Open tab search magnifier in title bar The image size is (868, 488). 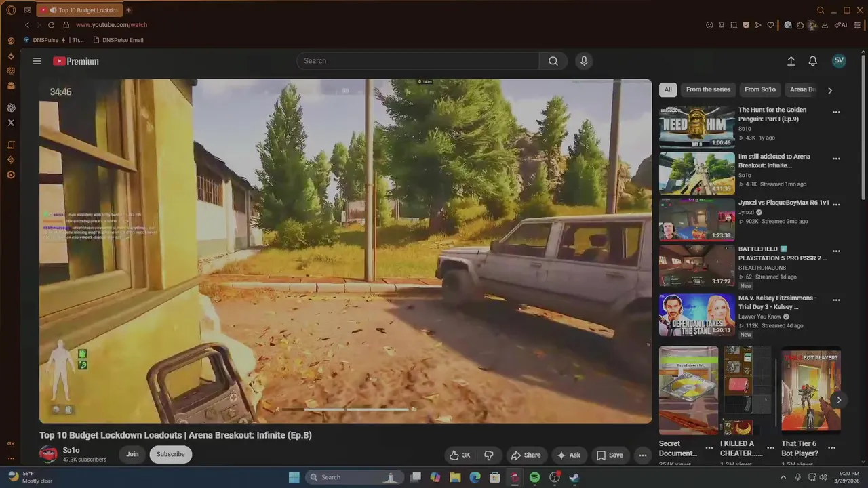[x=821, y=10]
